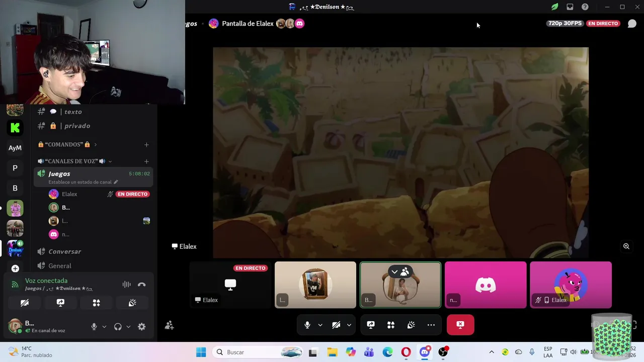Screen dimensions: 644x362
Task: Select Elalex muted participant tile
Action: (571, 285)
